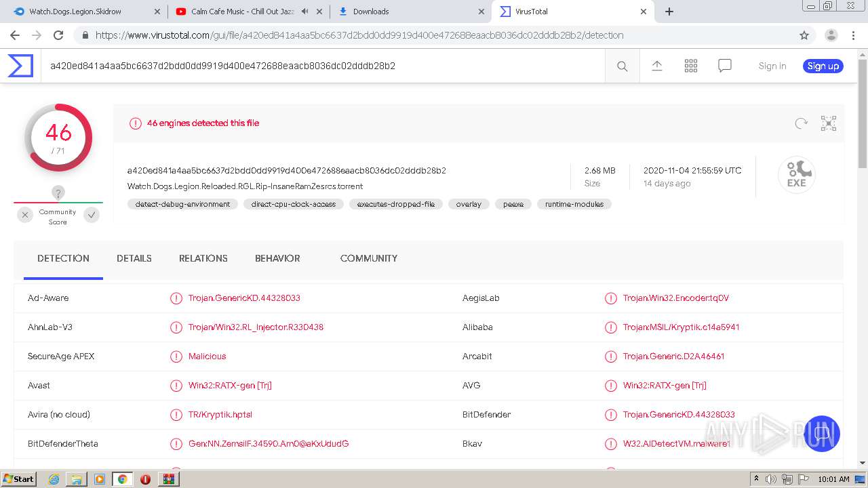Switch to the RELATIONS tab

(203, 258)
